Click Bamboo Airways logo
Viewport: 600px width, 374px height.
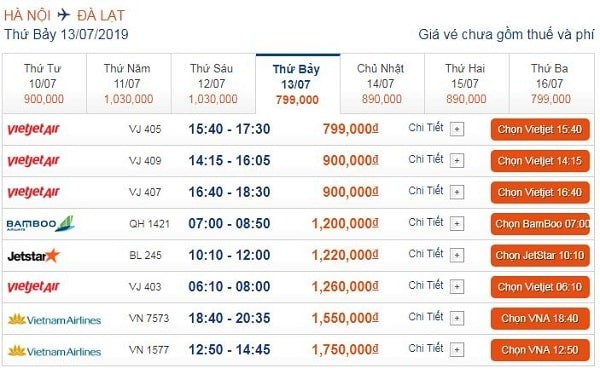tap(40, 224)
